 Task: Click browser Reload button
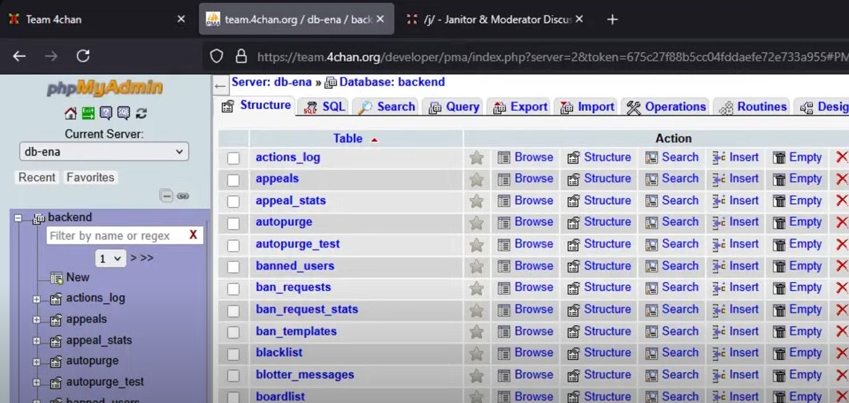[x=83, y=56]
